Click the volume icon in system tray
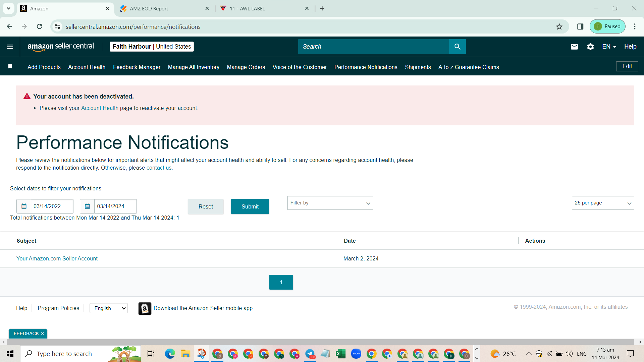Image resolution: width=644 pixels, height=362 pixels. [x=569, y=354]
